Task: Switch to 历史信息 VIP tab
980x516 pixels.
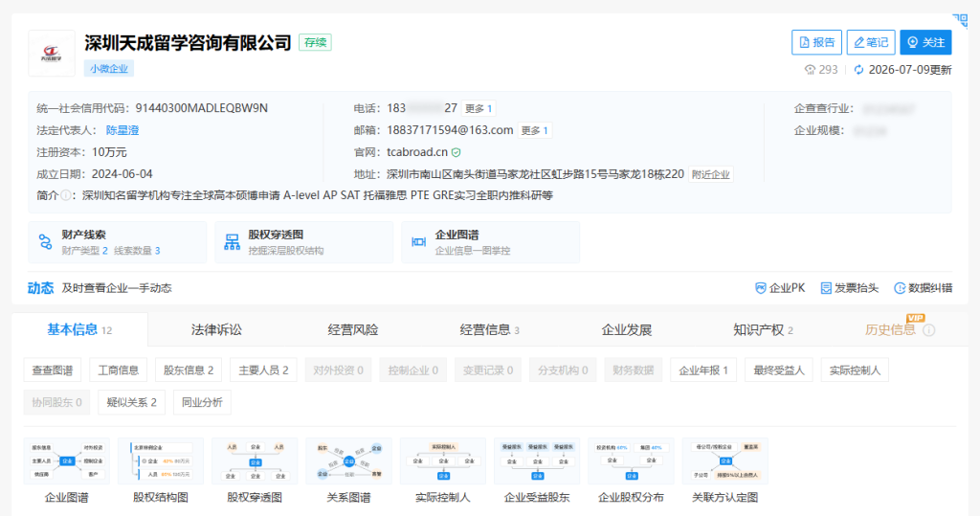Action: point(890,329)
